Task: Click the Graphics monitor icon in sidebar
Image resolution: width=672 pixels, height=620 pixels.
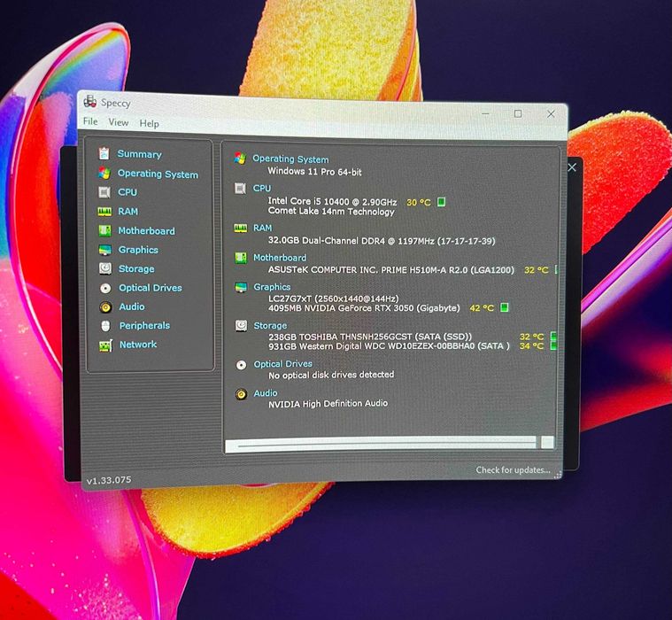Action: tap(105, 250)
